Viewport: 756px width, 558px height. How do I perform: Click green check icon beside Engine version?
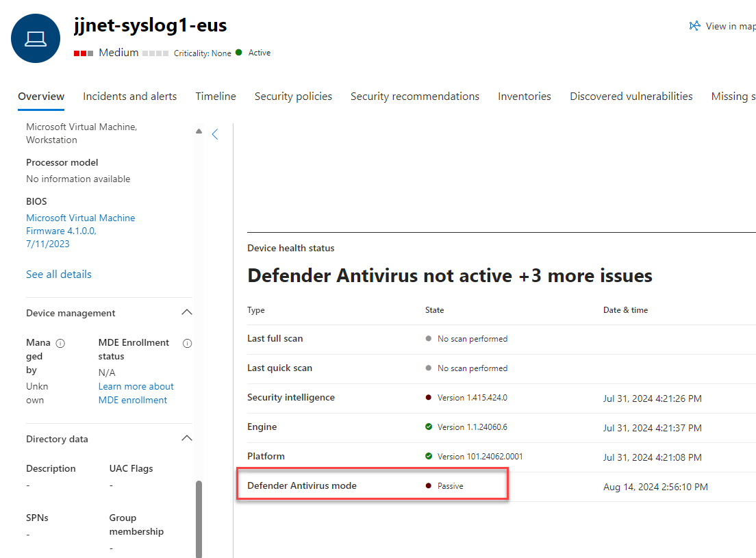click(x=429, y=427)
